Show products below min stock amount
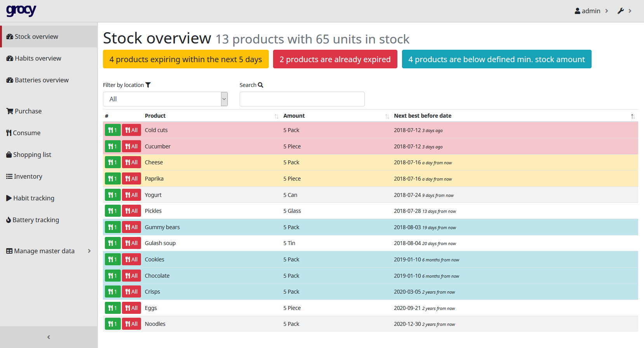This screenshot has height=348, width=644. [x=496, y=59]
